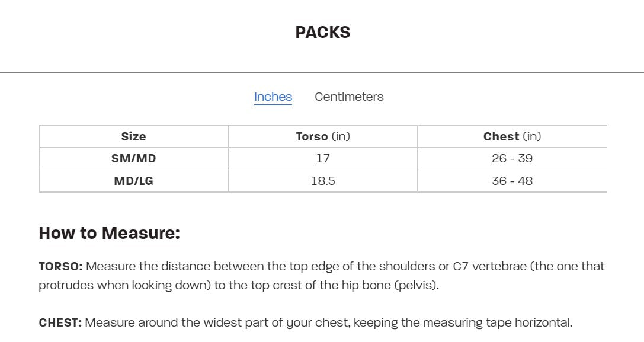The image size is (644, 342).
Task: Click the torso value 17
Action: pos(323,159)
